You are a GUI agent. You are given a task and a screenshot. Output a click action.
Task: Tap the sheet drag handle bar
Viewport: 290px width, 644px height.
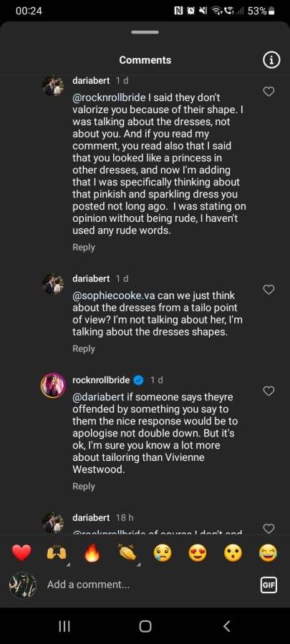click(145, 32)
